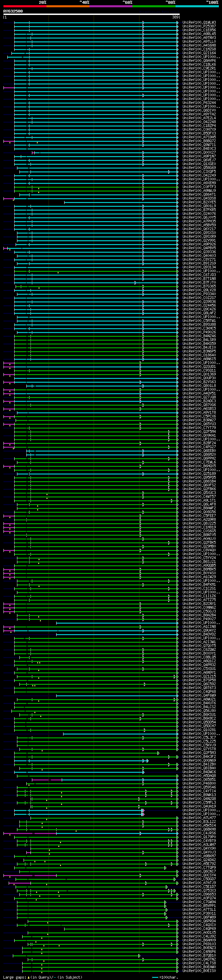Select the UniRef100_A9P1N7 label
Viewport: 222px width, 980px height.
[x=199, y=156]
